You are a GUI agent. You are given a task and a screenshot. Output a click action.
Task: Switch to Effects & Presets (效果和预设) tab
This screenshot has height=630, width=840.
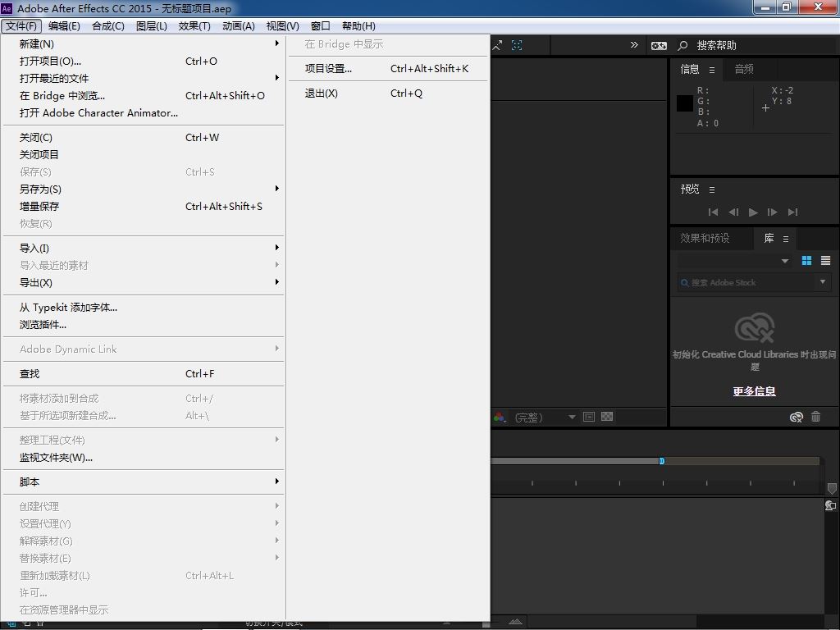click(x=705, y=239)
